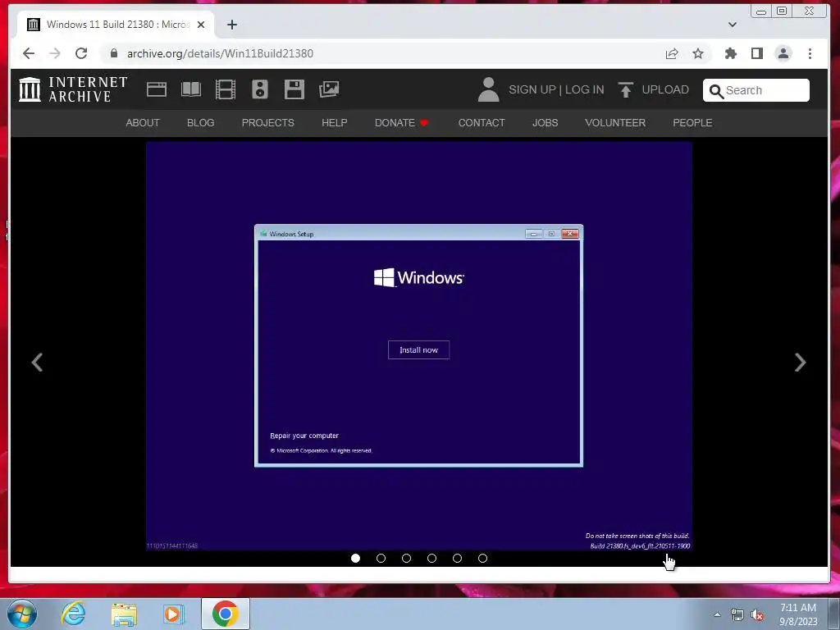
Task: Show previous image in carousel
Action: pos(37,362)
